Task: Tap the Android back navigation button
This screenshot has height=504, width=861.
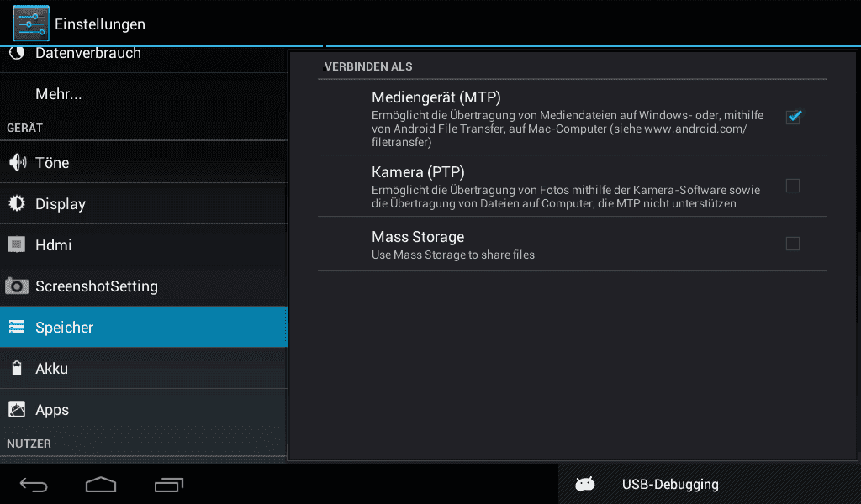Action: click(34, 485)
